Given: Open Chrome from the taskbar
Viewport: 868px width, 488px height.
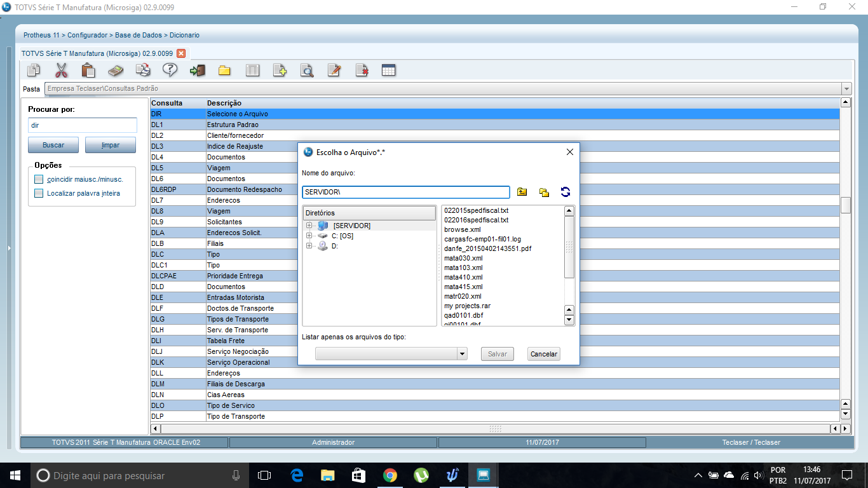Looking at the screenshot, I should (x=390, y=475).
